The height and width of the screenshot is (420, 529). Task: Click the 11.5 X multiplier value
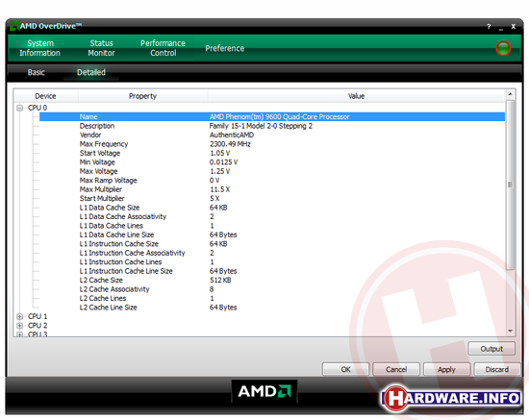(219, 189)
